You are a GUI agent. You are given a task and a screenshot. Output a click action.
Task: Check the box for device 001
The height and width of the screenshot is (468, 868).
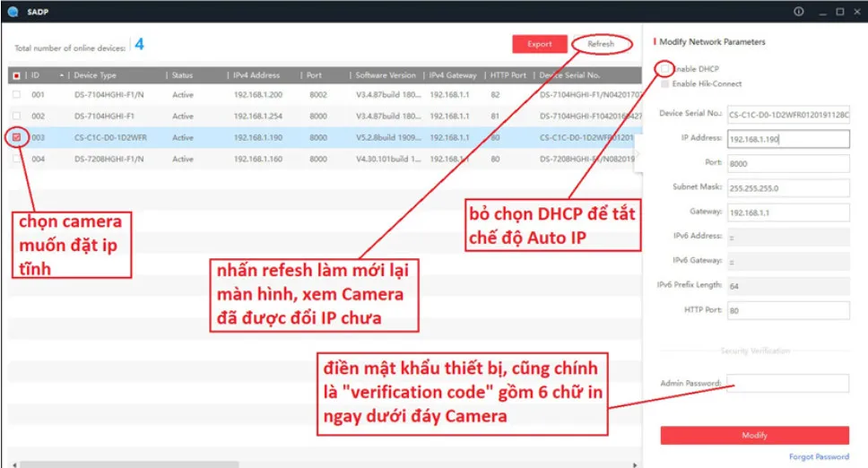pyautogui.click(x=17, y=95)
